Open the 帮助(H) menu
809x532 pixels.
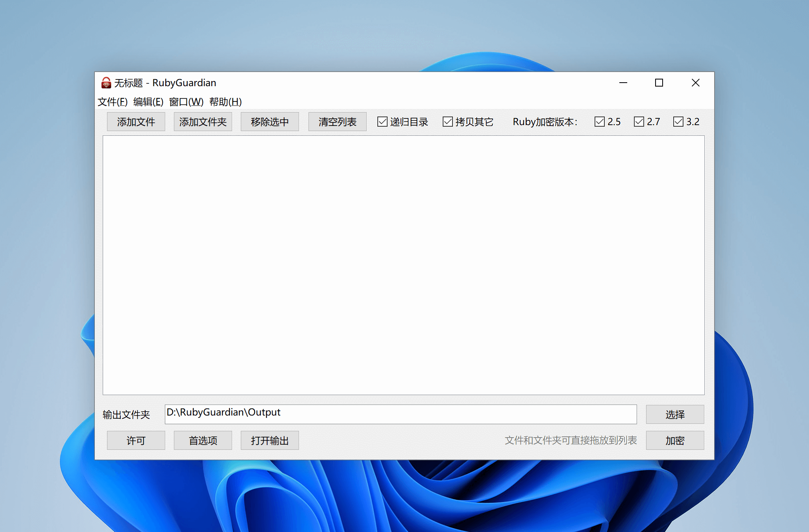(x=225, y=102)
